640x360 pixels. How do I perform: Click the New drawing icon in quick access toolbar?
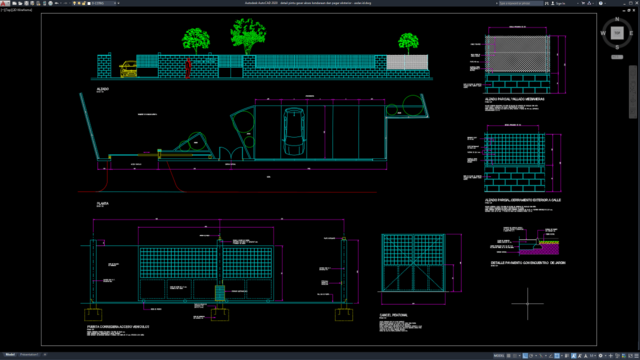click(14, 3)
